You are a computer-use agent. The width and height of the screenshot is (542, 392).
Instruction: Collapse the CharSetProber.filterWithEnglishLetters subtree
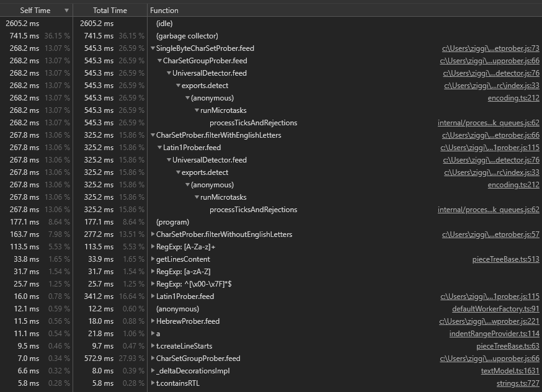pos(153,135)
